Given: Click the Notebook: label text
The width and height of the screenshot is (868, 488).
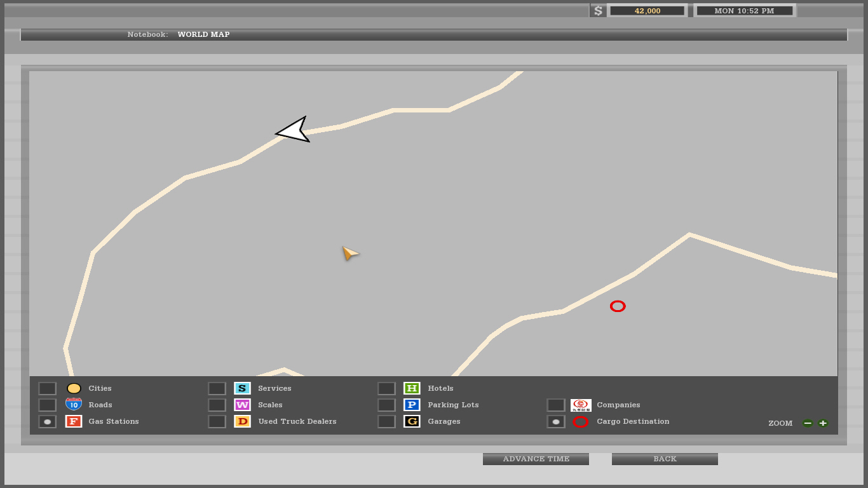Looking at the screenshot, I should 147,34.
